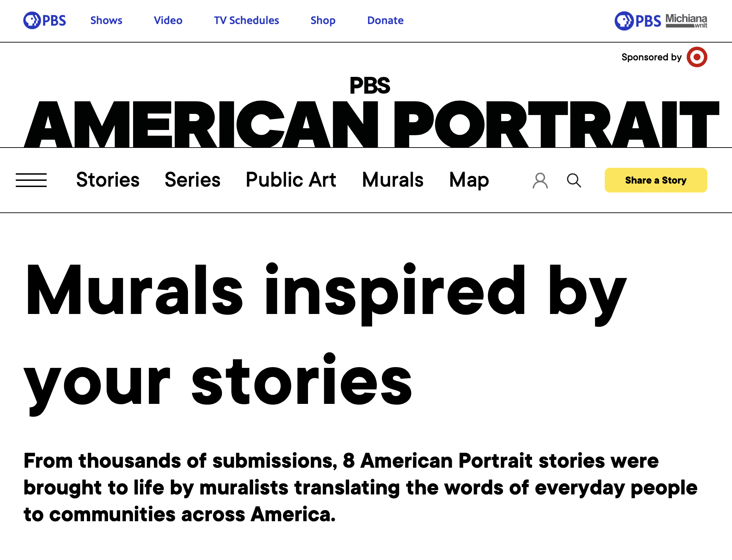Open TV Schedules page
The height and width of the screenshot is (560, 732).
(246, 21)
